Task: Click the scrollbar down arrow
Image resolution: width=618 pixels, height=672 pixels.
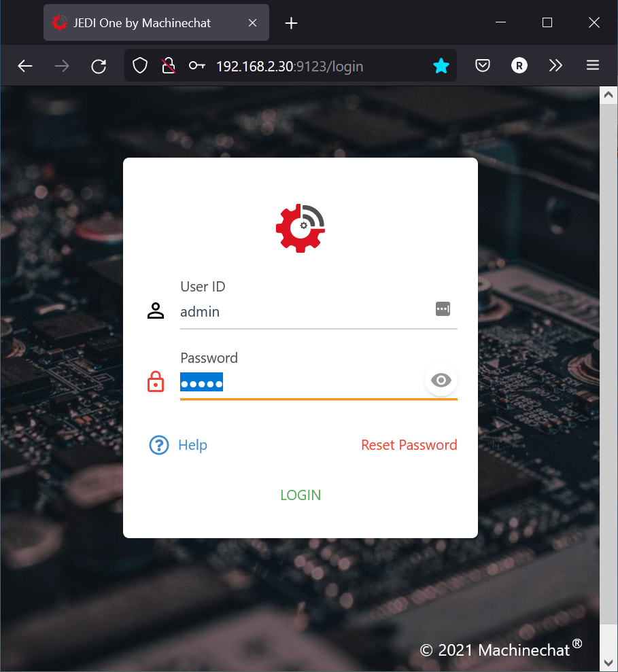Action: point(608,662)
